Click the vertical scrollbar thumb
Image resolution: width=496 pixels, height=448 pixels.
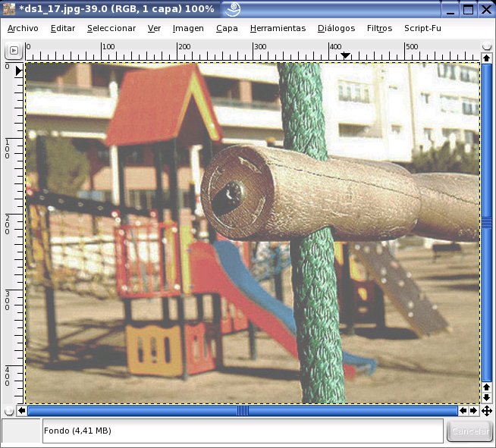pyautogui.click(x=486, y=222)
